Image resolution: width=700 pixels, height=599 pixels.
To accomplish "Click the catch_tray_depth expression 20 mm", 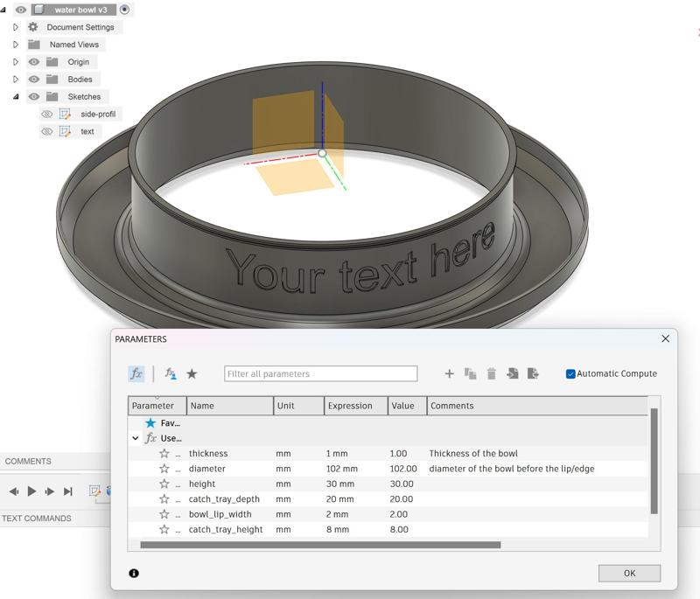I will point(339,499).
